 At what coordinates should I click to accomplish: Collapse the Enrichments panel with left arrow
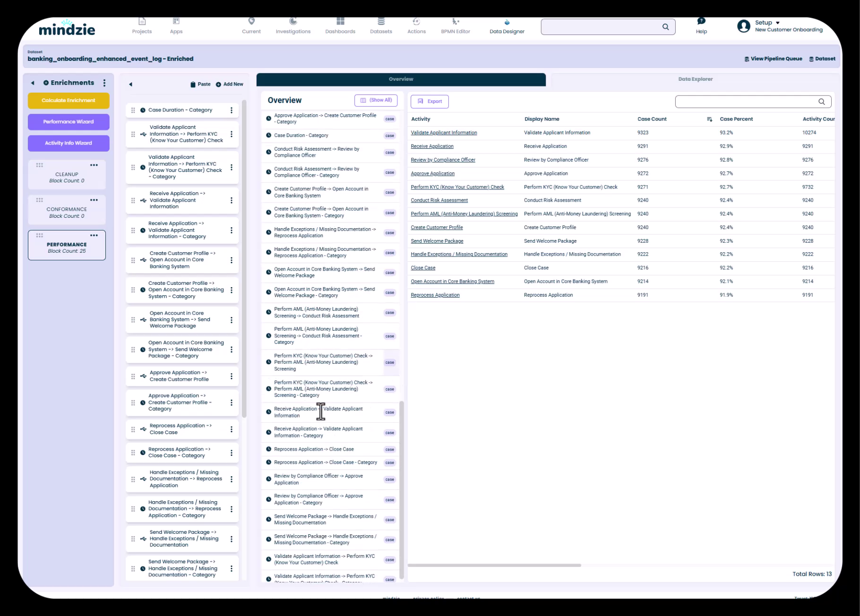33,83
